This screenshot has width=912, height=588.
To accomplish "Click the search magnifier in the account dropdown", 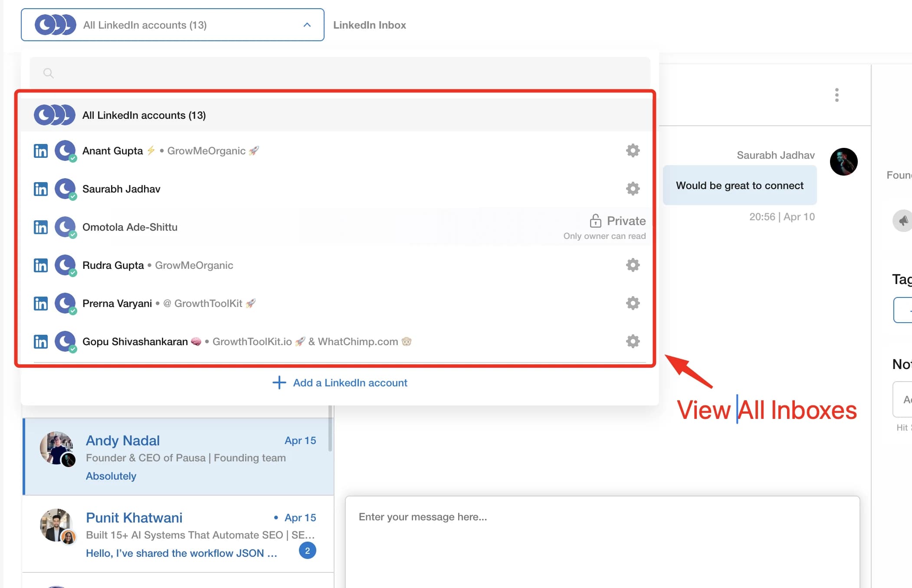I will pyautogui.click(x=48, y=73).
